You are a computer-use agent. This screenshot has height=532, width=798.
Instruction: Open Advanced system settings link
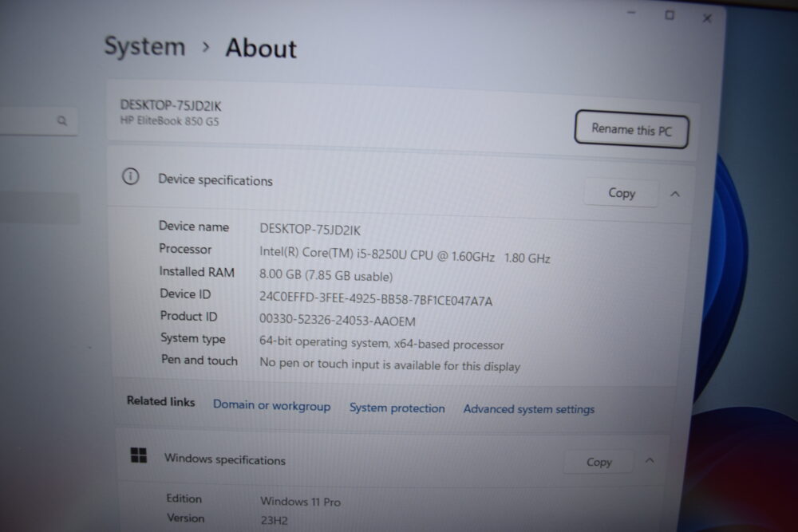pos(529,409)
